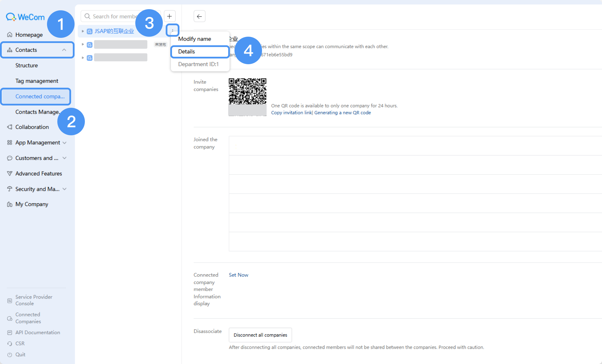Open the three-dot more menu

point(173,30)
